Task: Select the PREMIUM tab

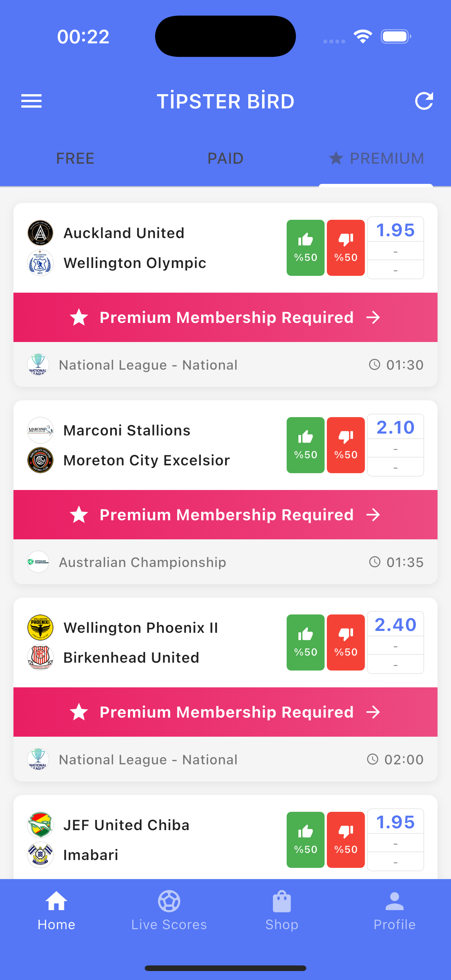Action: click(376, 158)
